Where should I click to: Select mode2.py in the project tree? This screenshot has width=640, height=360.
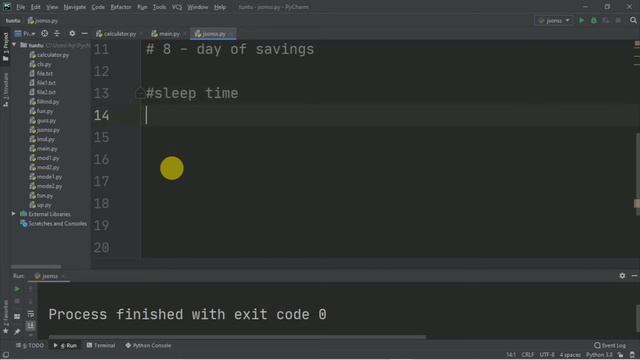pos(46,186)
